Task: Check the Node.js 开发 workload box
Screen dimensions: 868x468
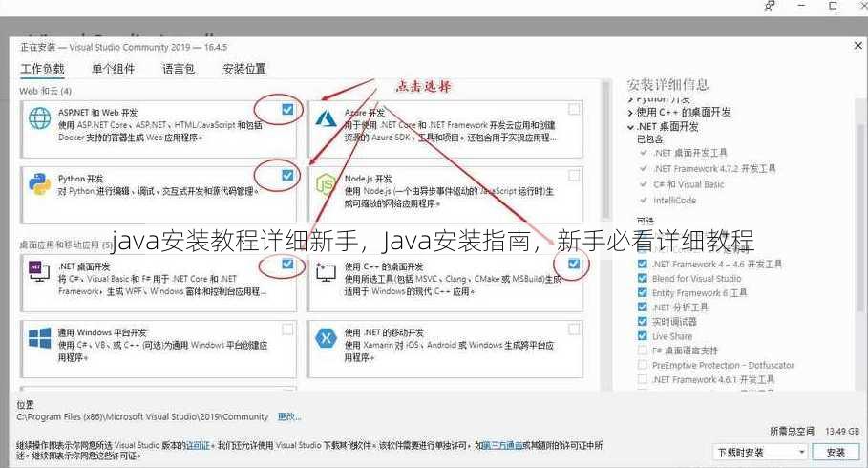Action: 574,175
